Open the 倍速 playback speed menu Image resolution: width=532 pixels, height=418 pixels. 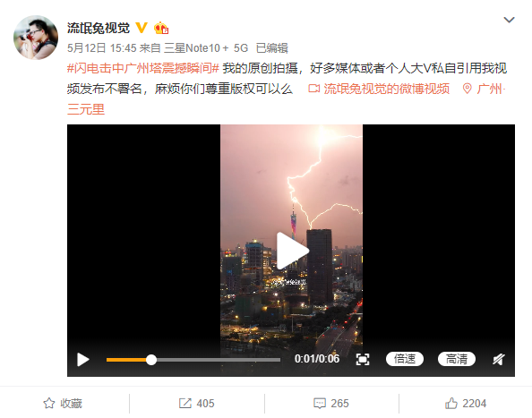click(405, 359)
